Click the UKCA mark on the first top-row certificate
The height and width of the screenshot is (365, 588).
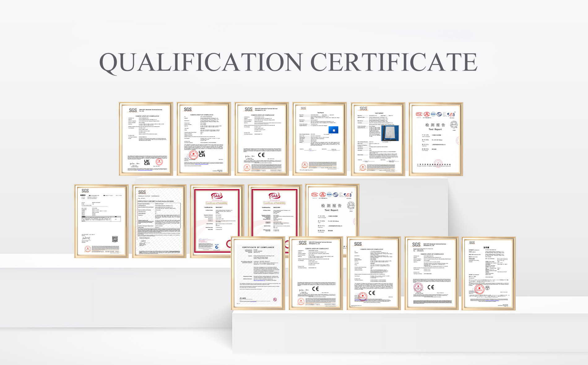point(147,162)
